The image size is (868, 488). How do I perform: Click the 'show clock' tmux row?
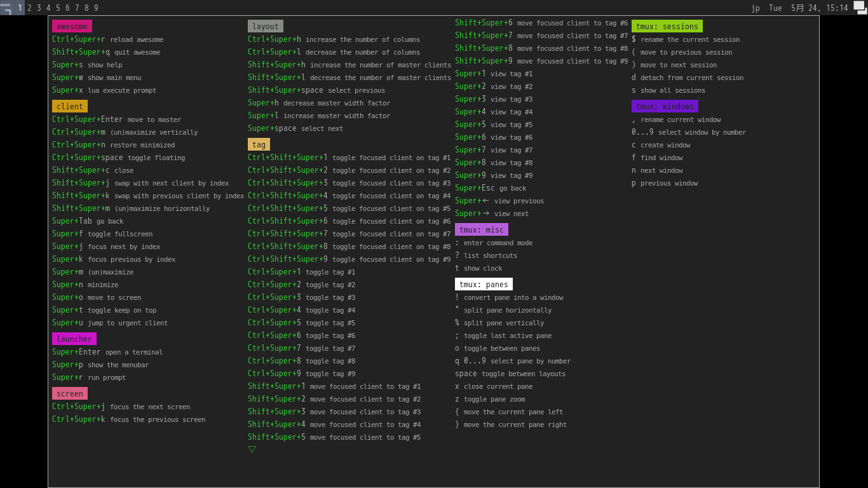478,268
